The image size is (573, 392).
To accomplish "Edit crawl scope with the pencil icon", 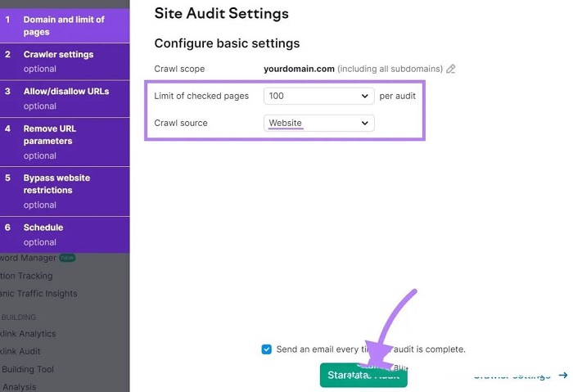I will coord(450,69).
